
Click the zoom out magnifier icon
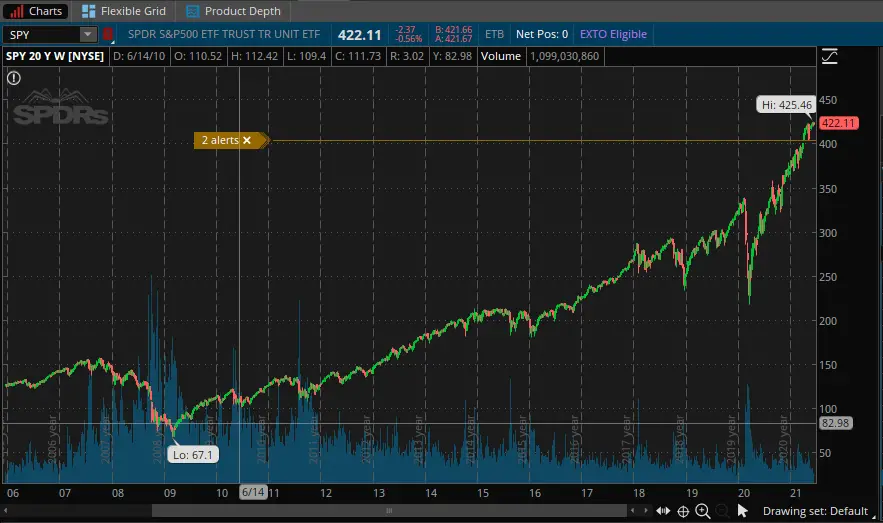723,511
